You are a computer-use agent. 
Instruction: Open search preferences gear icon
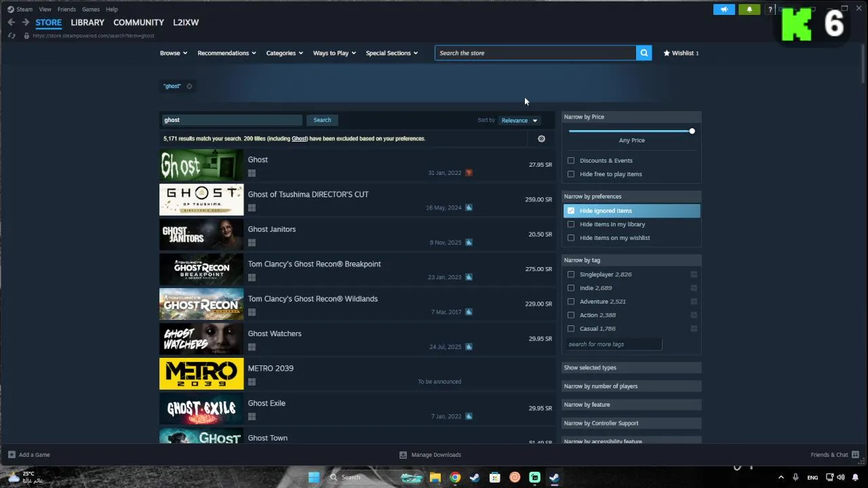click(541, 139)
